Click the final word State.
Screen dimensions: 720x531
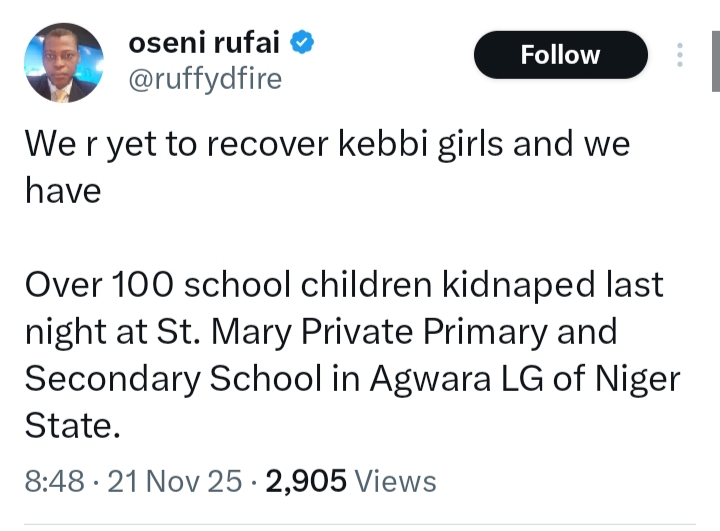coord(72,426)
